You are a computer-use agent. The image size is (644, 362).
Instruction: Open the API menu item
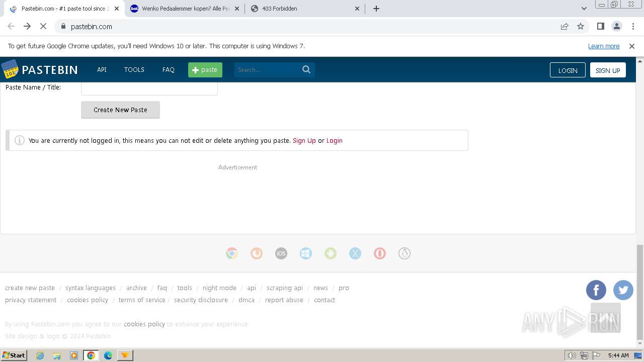[x=102, y=70]
